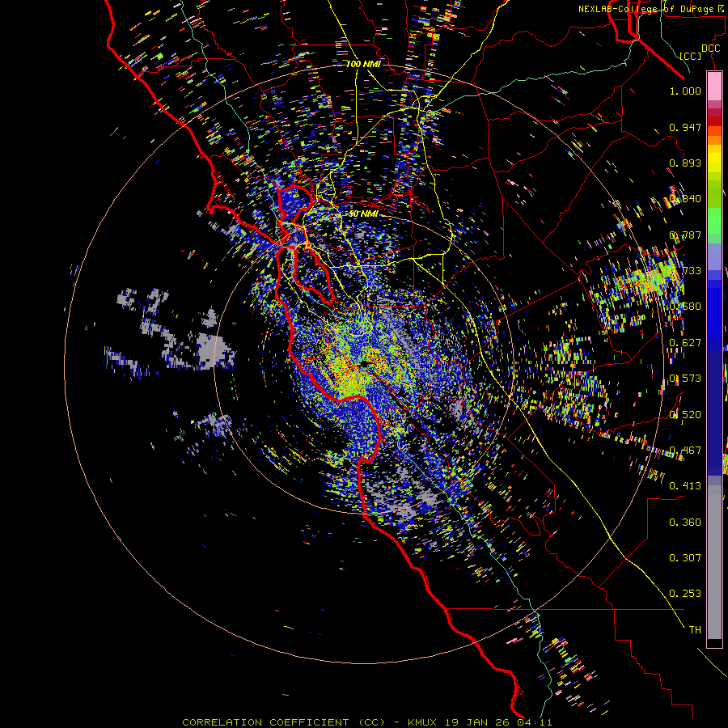
Task: Click the 0.733 legend value
Action: tap(685, 271)
